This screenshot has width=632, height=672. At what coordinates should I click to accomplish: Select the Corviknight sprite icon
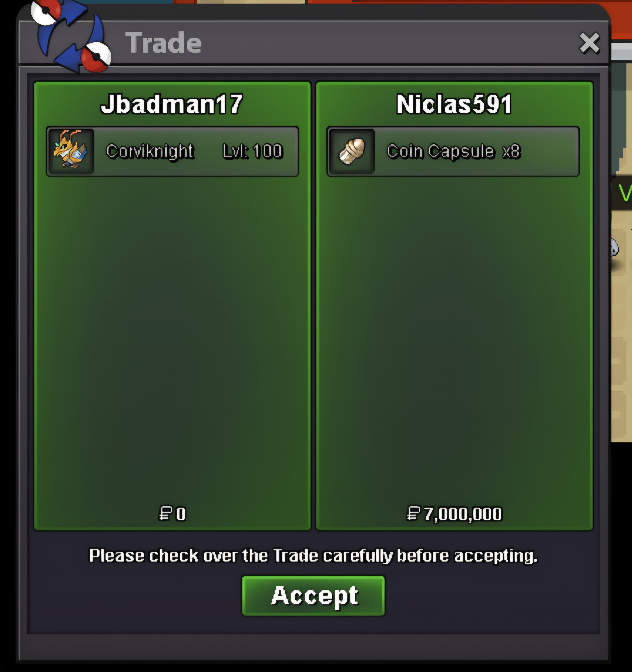point(71,151)
